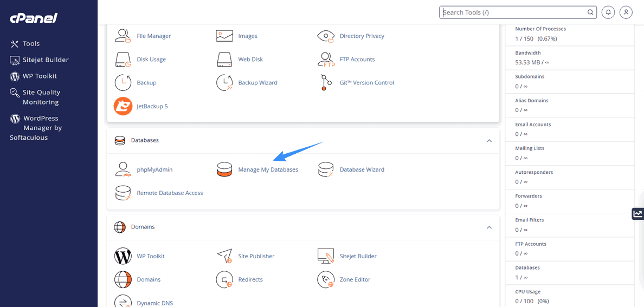Click the CPU Usage statistic label
Viewport: 644px width, 307px height.
pyautogui.click(x=528, y=292)
